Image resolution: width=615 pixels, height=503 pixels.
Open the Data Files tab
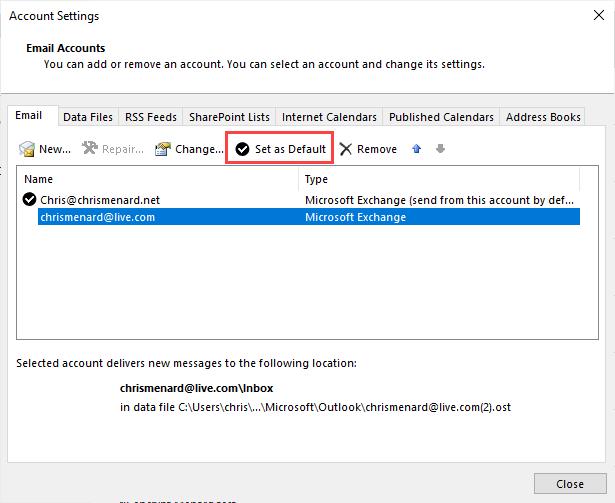[88, 117]
